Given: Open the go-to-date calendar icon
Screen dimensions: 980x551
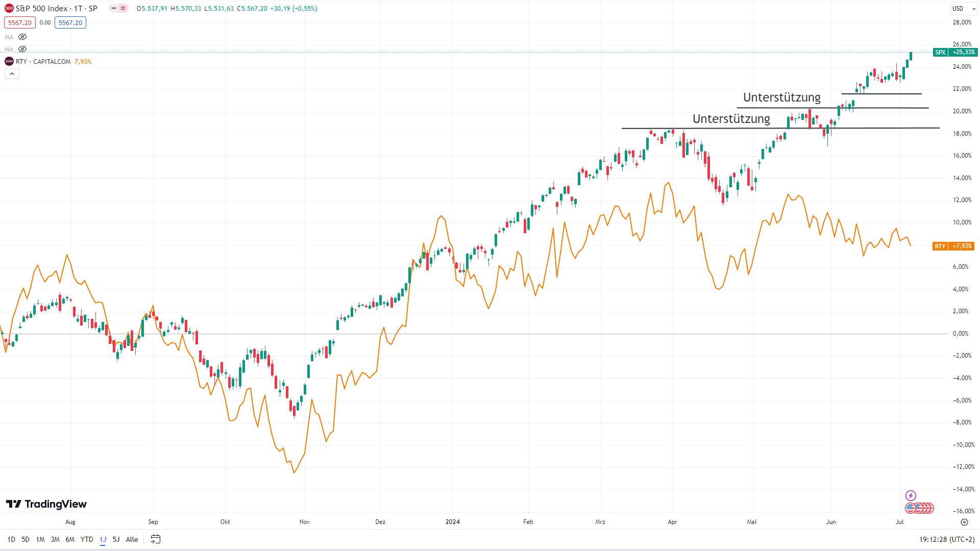Looking at the screenshot, I should [x=156, y=539].
